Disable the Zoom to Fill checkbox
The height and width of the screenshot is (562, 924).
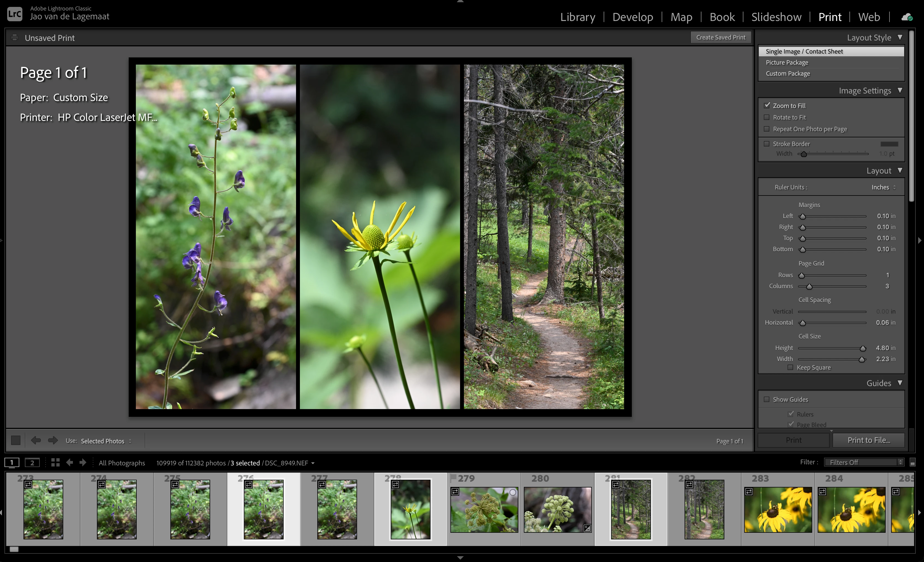767,105
